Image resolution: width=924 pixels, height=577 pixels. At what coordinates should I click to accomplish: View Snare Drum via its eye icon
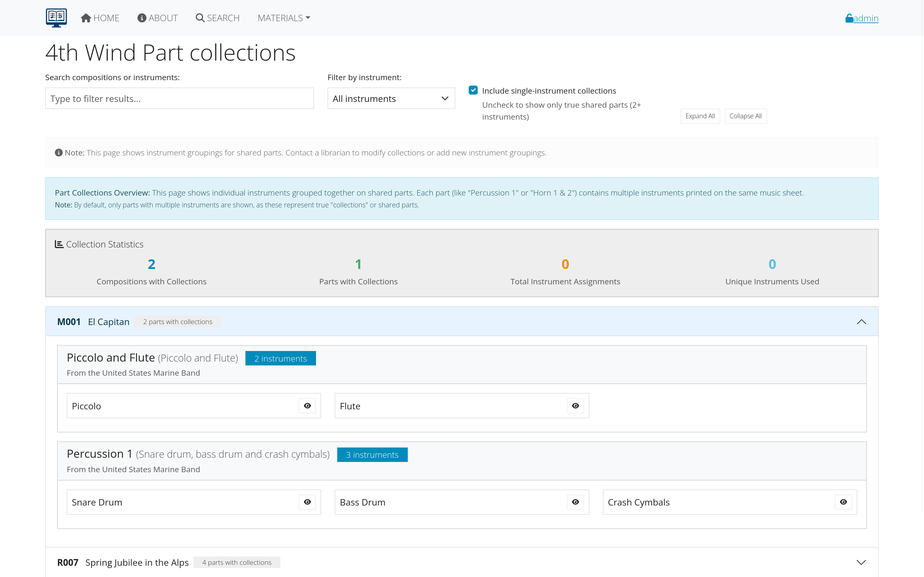307,502
